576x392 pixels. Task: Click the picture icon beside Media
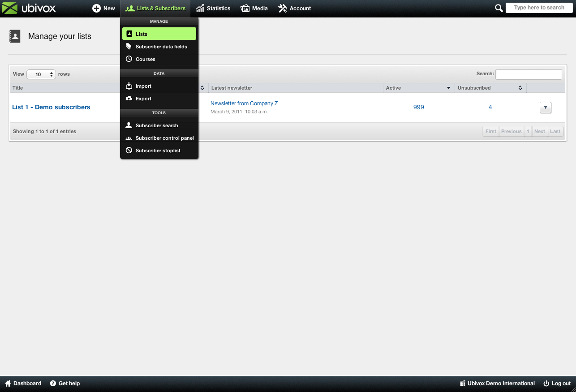(245, 9)
